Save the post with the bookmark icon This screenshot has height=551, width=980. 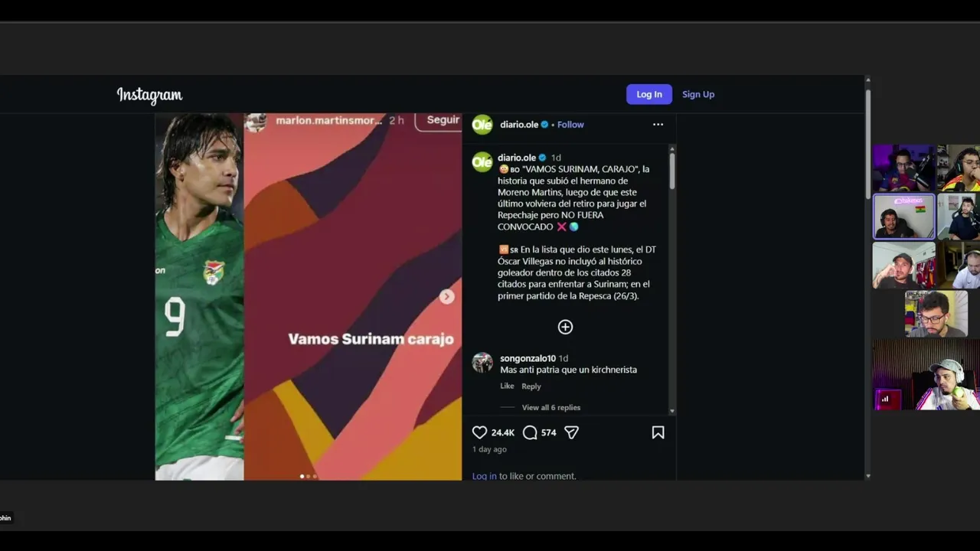(x=658, y=432)
